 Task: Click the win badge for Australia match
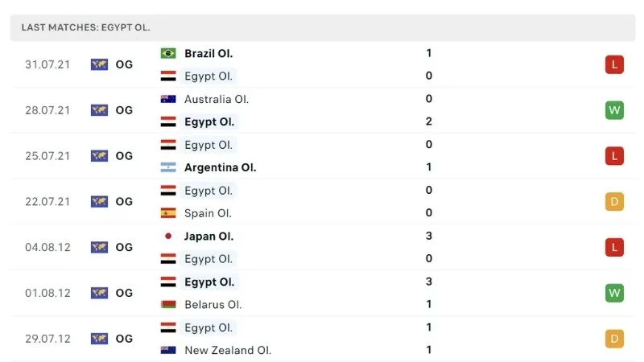point(614,110)
